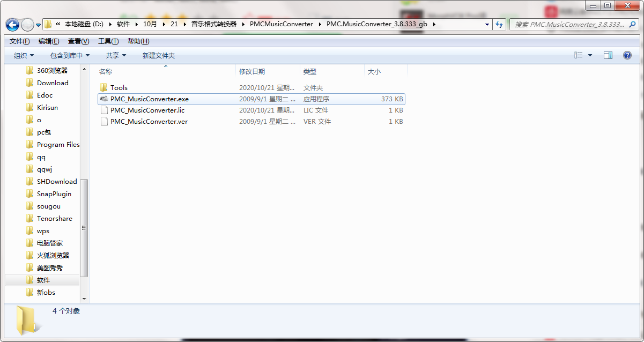Select the PMC_MusicConverter.exe application icon

click(x=104, y=99)
